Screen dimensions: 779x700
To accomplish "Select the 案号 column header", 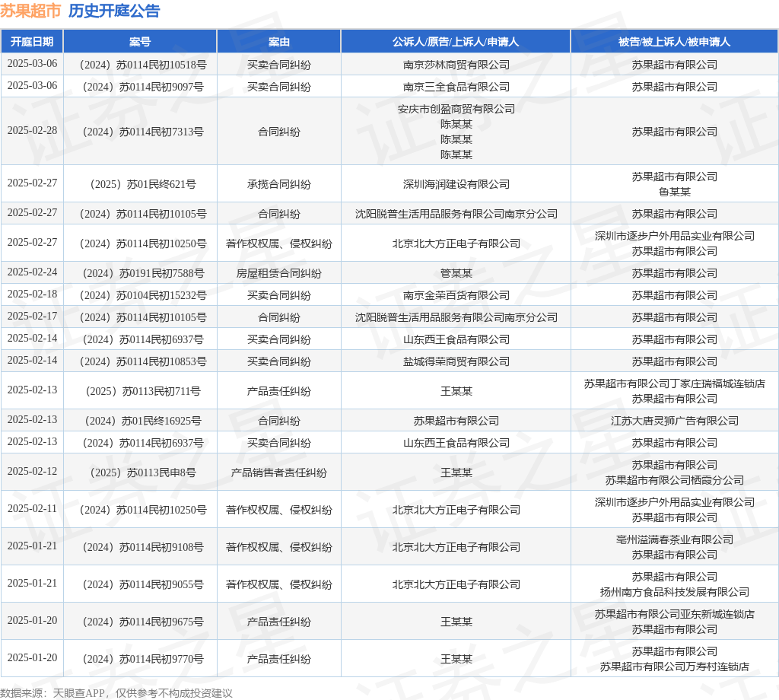I will (x=140, y=42).
